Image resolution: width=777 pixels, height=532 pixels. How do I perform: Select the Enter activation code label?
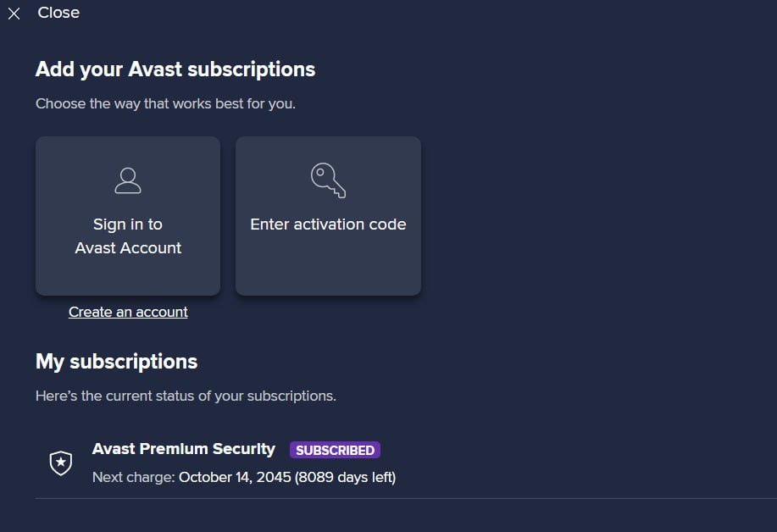[328, 224]
